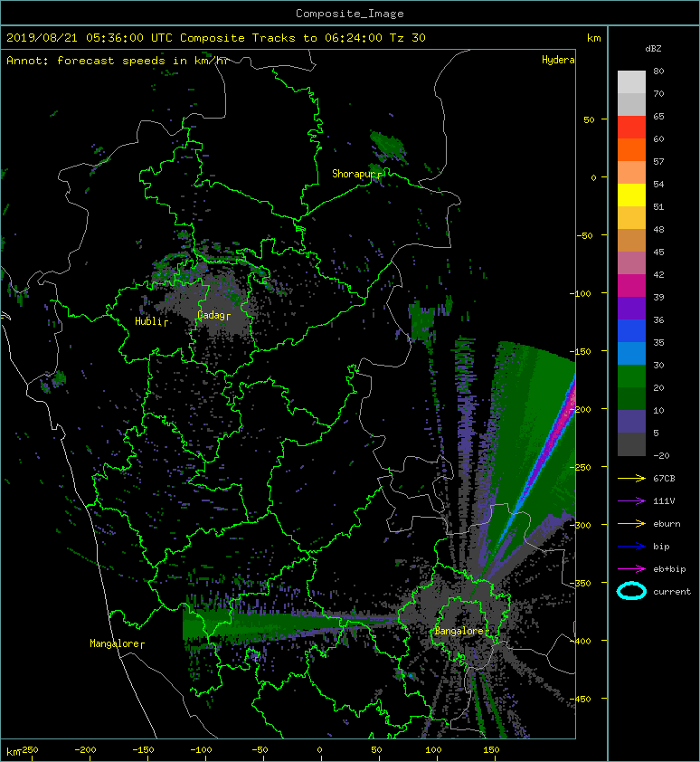Click the -100 tick on vertical axis
Screen dimensions: 700x762
[580, 293]
